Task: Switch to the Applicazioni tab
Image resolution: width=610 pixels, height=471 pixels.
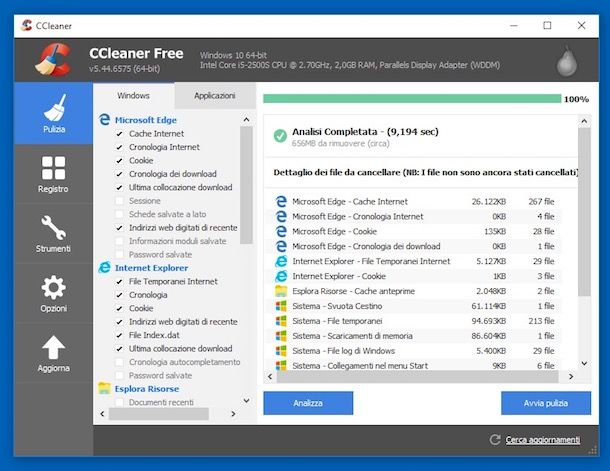Action: (x=215, y=96)
